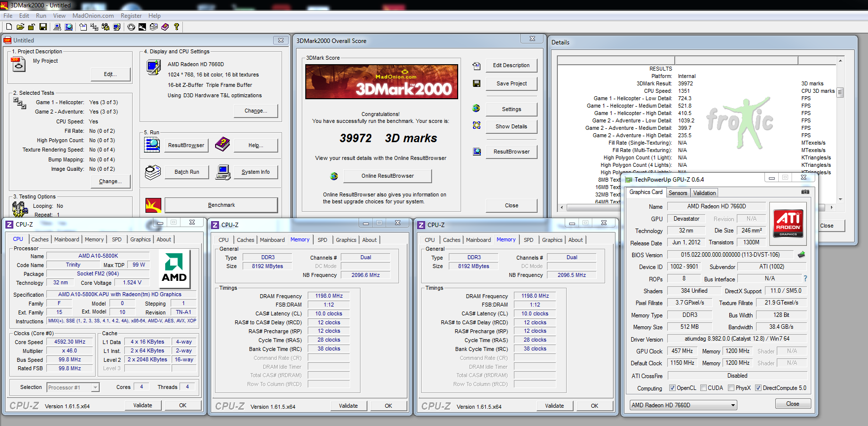Click the icon beside the Show Details button

coord(476,126)
